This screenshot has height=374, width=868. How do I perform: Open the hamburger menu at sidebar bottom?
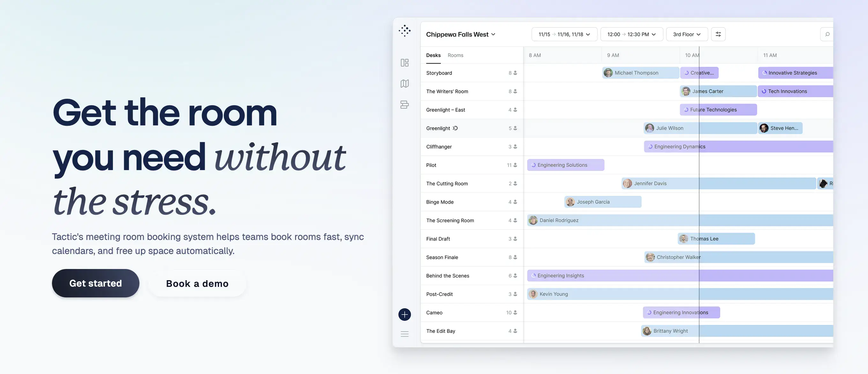[404, 334]
